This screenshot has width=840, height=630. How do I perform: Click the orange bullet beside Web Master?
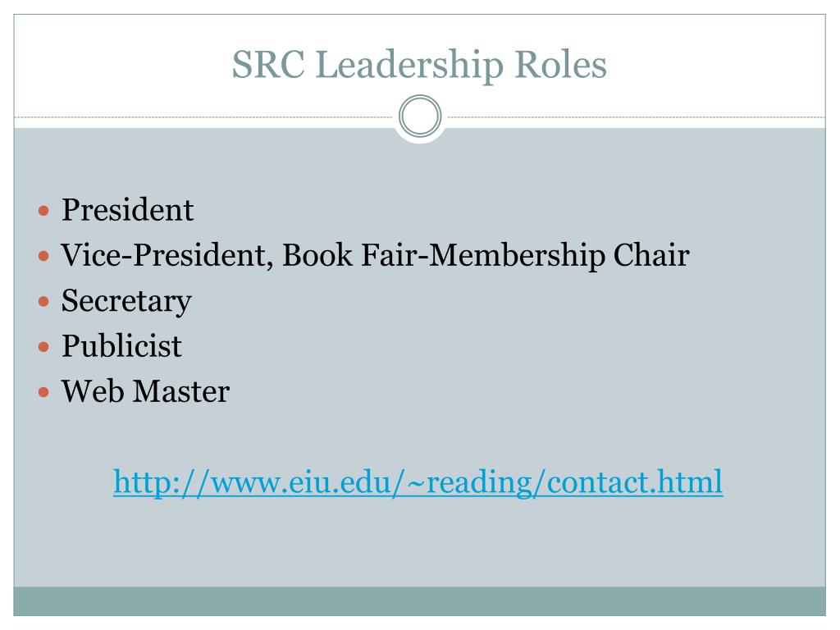[x=44, y=393]
